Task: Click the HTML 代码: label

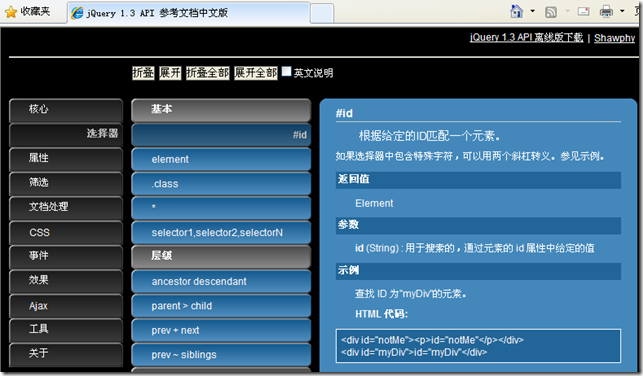Action: click(x=381, y=314)
